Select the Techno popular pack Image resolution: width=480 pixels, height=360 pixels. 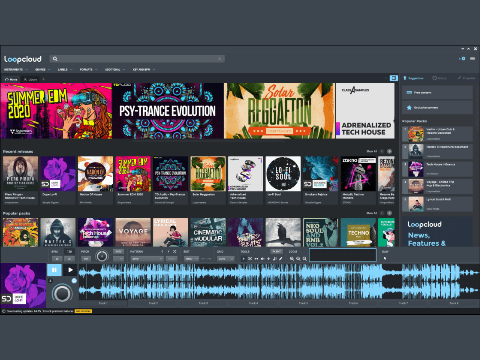tap(358, 232)
